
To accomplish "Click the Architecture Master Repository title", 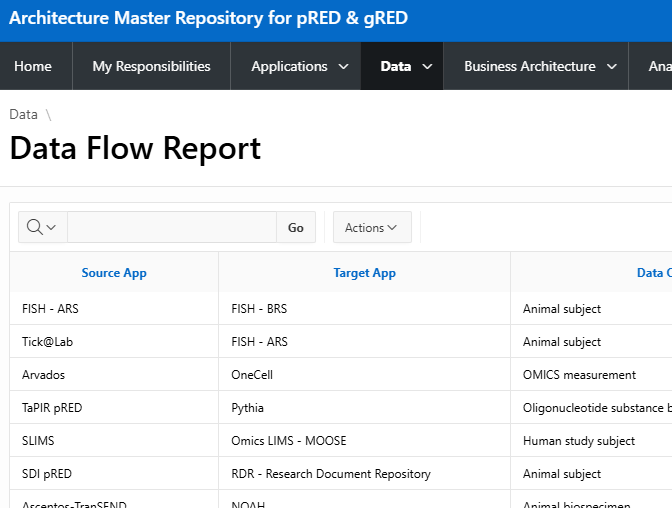I will (x=208, y=18).
